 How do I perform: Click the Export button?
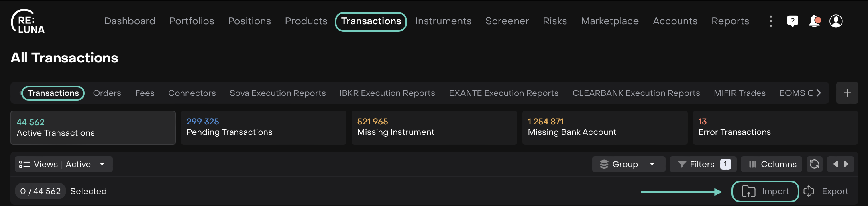[x=826, y=192]
